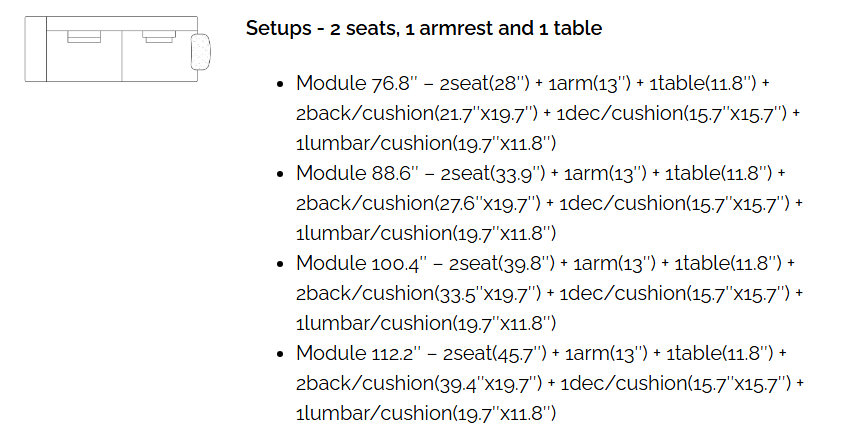Viewport: 856px width, 442px height.
Task: Click the Module 88.6'' text
Action: 357,174
